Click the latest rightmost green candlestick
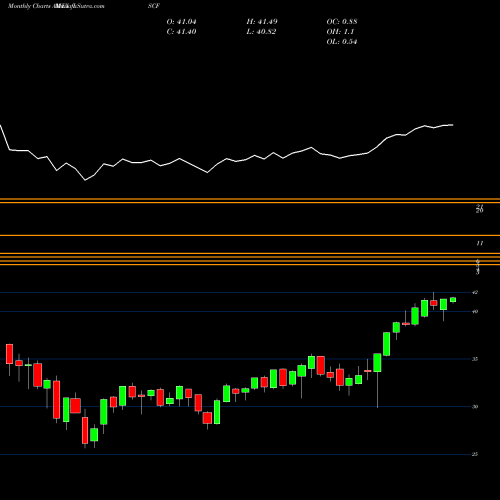 (453, 300)
